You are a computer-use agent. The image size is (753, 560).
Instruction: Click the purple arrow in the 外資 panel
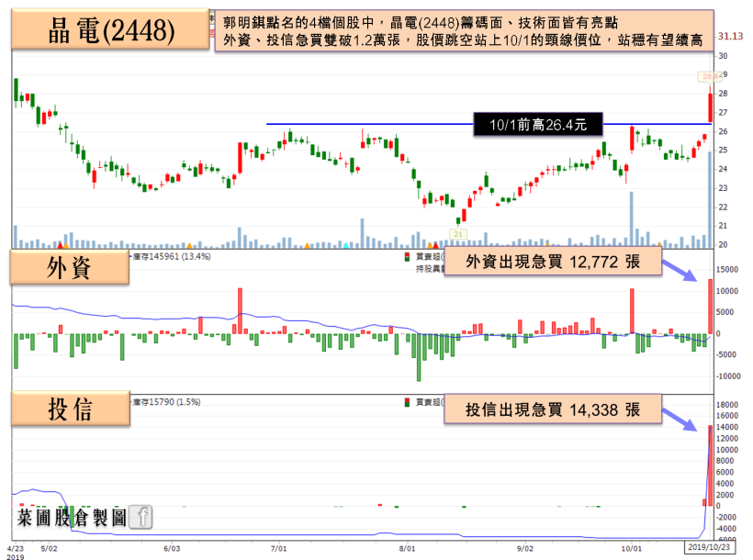pyautogui.click(x=685, y=273)
